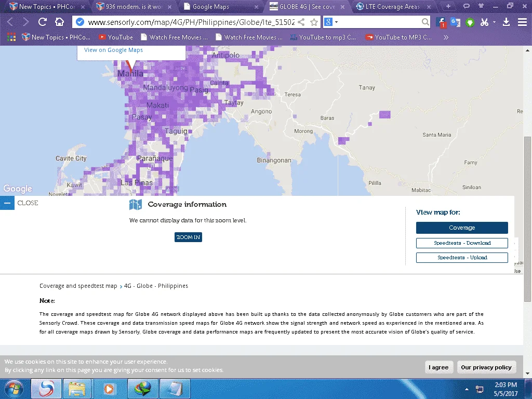Open the Facebook extension icon

[441, 22]
